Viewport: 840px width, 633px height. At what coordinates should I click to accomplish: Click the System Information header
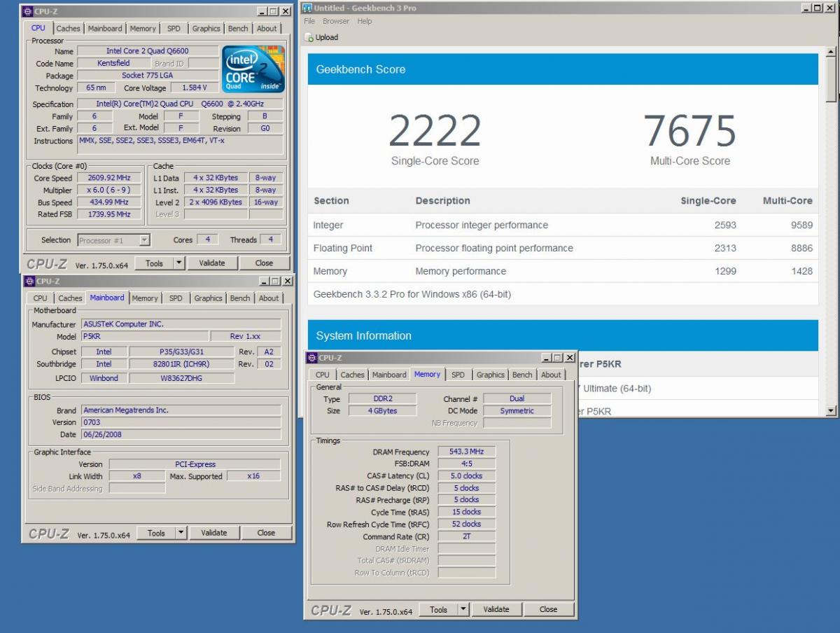tap(563, 335)
